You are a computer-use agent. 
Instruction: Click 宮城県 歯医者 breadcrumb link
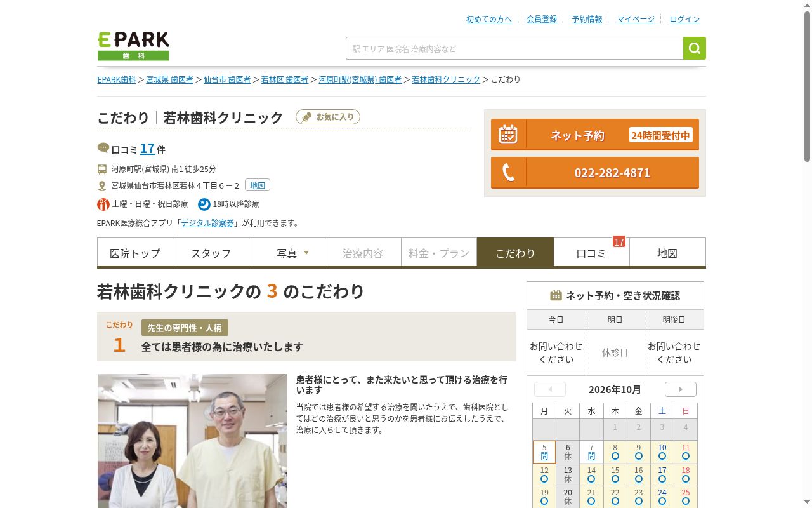(169, 79)
